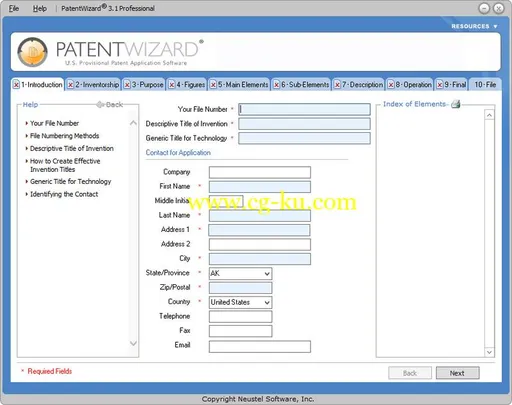Click the Your File Number input field
The height and width of the screenshot is (405, 512).
pos(304,109)
